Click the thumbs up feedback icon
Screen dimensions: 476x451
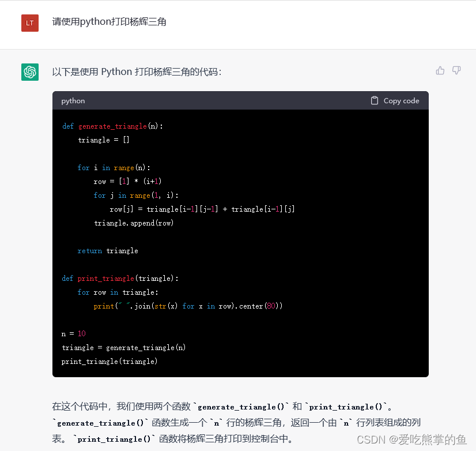pos(440,70)
